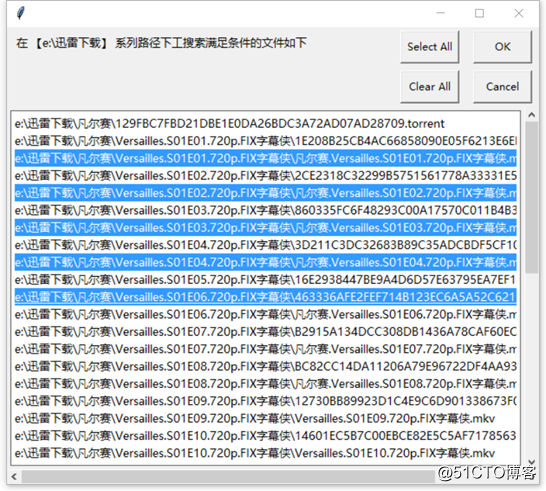
Task: Select the 129FBC7FBD21DBE1E0DA26BDC3A72AD07AD28709.torrent row
Action: click(x=266, y=124)
